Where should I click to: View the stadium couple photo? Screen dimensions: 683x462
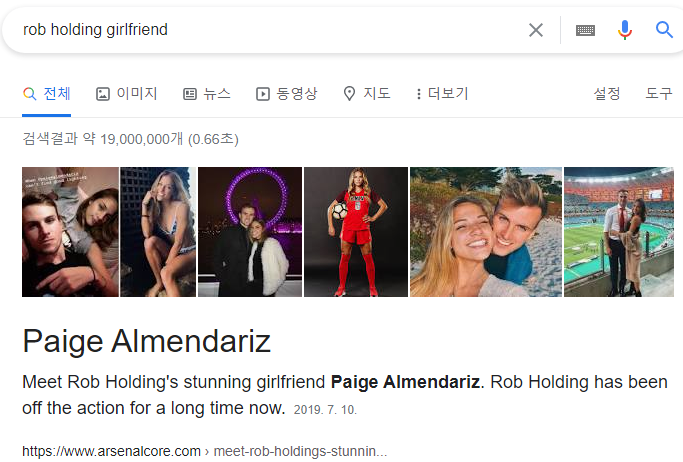[x=618, y=232]
